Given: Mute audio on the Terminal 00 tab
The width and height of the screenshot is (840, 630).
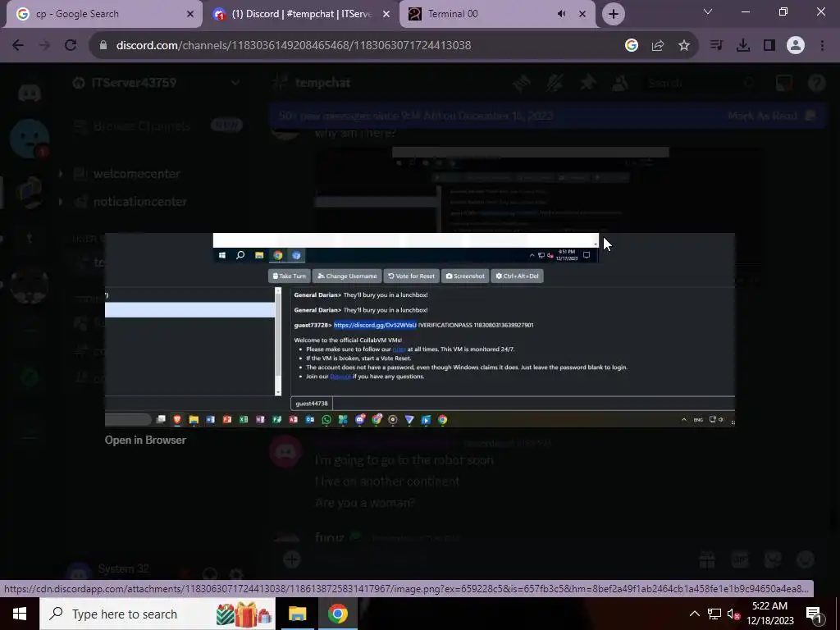Looking at the screenshot, I should point(561,14).
